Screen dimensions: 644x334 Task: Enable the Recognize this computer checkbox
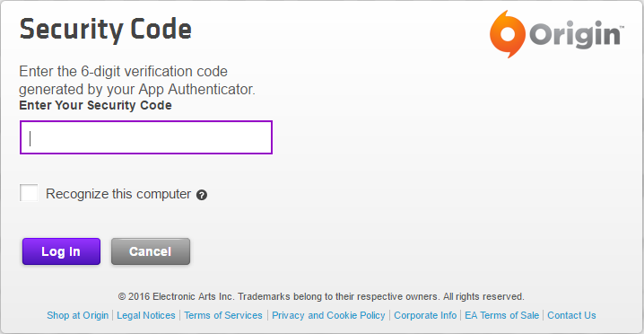click(x=29, y=193)
